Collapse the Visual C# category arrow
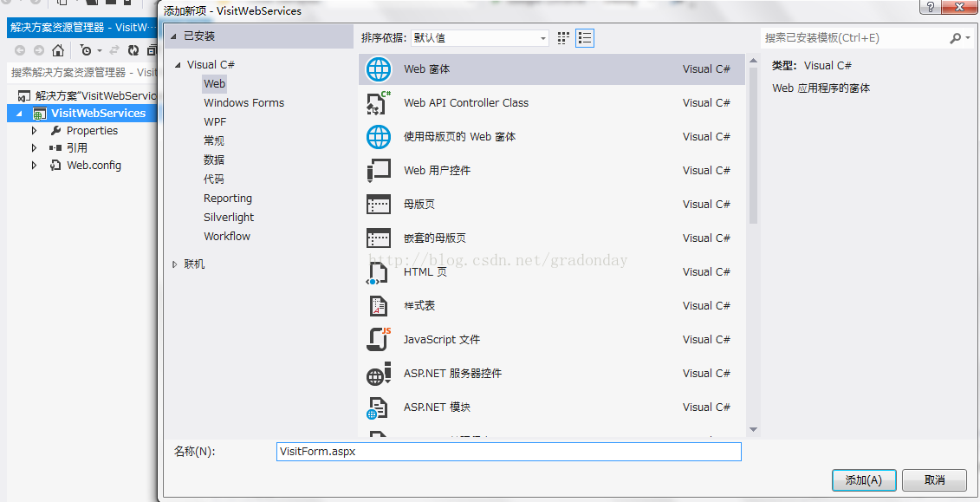Screen dimensions: 980x502 tap(178, 65)
